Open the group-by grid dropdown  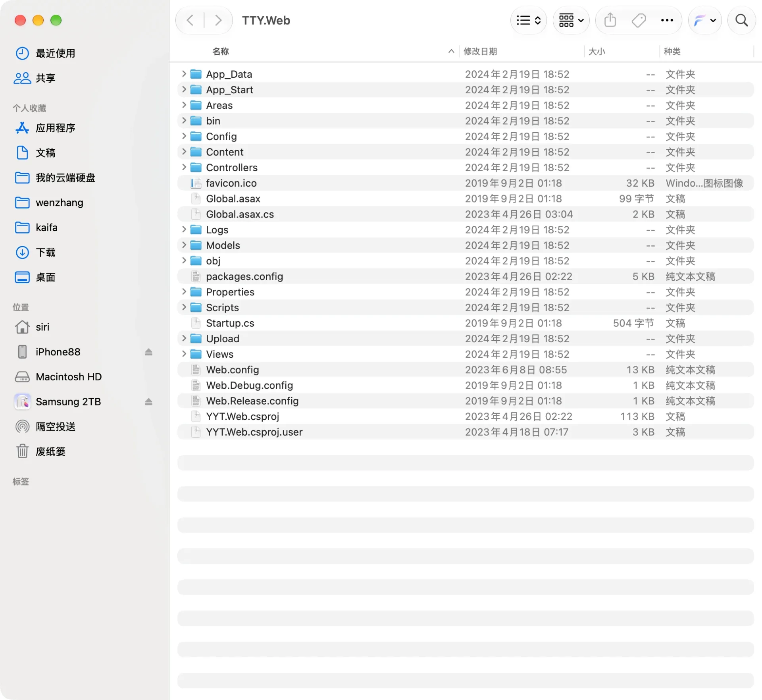coord(571,20)
